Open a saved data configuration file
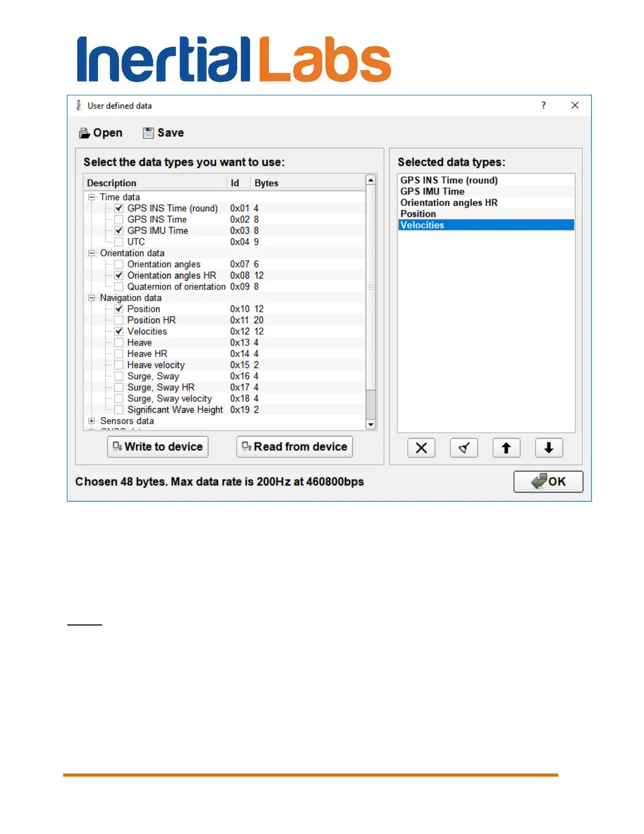This screenshot has height=834, width=644. [100, 133]
